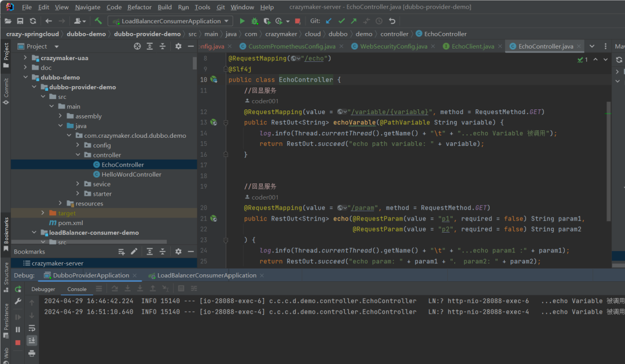Click the editor vertical scrollbar

click(x=608, y=162)
